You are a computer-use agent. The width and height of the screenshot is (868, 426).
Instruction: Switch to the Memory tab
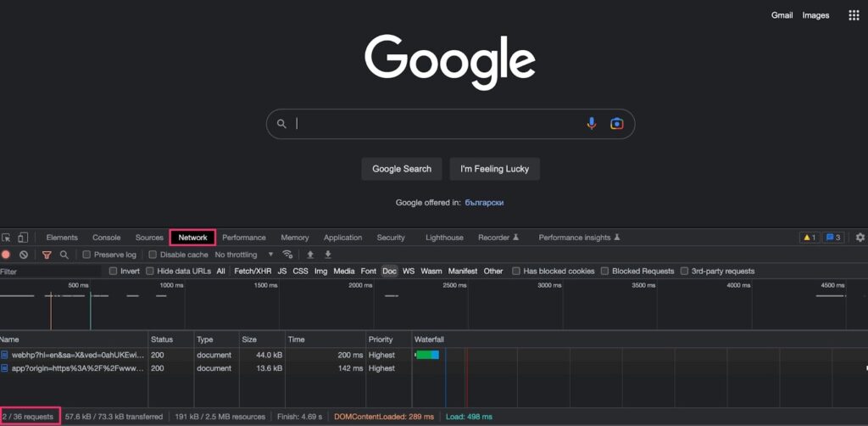[294, 238]
